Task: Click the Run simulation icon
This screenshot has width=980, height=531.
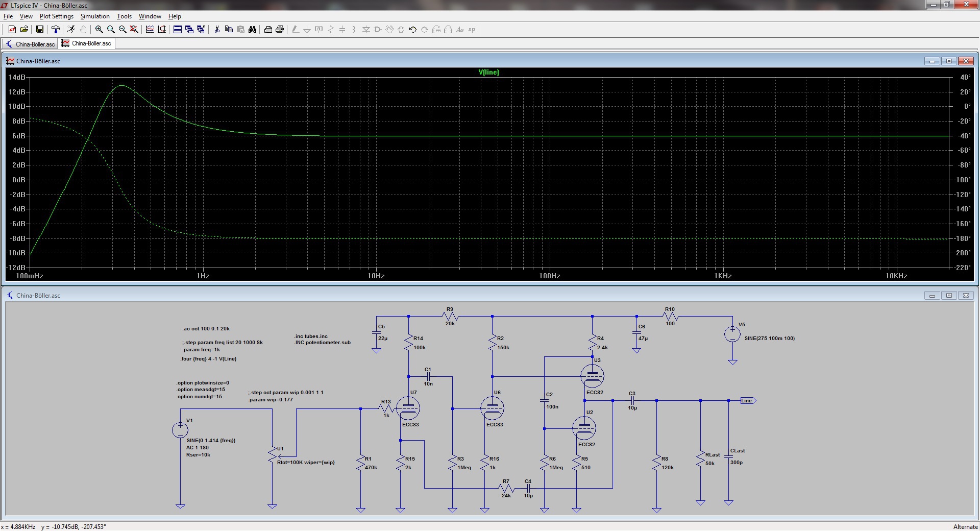Action: pos(71,30)
